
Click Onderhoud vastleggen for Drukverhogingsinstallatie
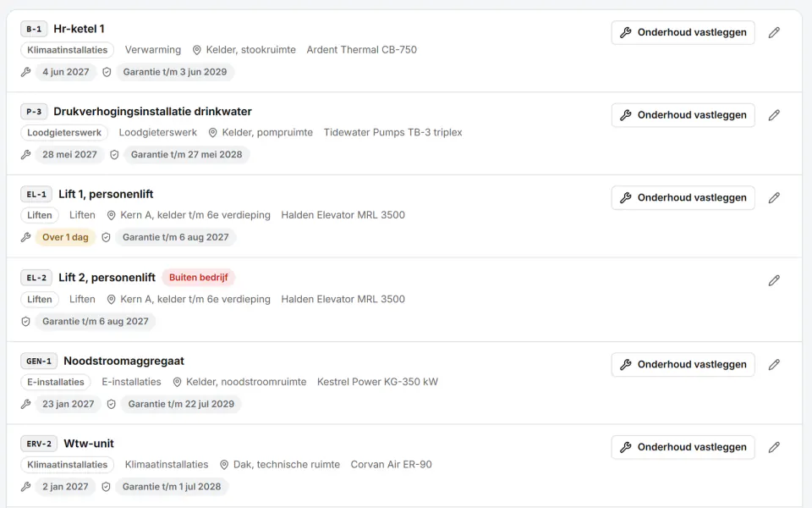click(x=683, y=115)
